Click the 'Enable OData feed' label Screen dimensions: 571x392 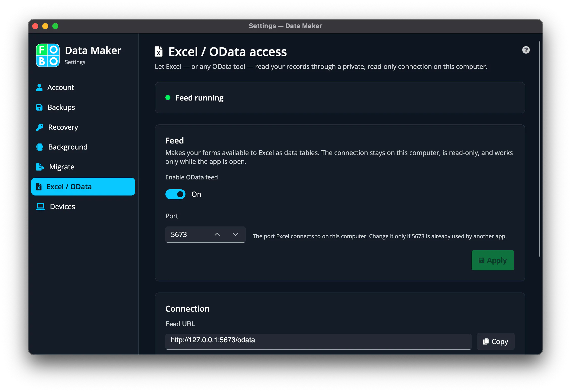[192, 177]
